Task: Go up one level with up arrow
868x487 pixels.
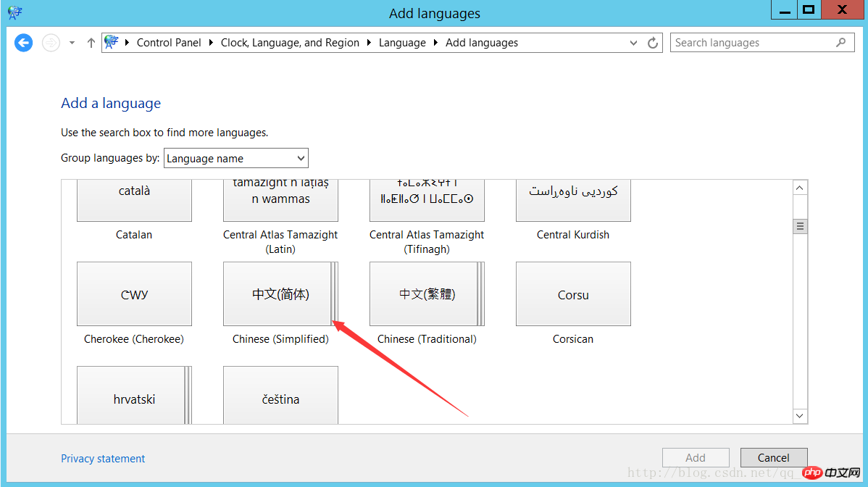Action: pyautogui.click(x=91, y=43)
